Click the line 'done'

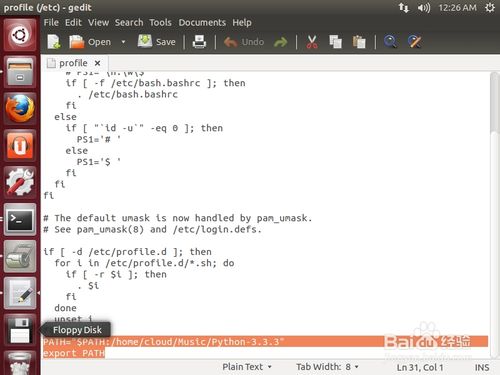(x=65, y=308)
